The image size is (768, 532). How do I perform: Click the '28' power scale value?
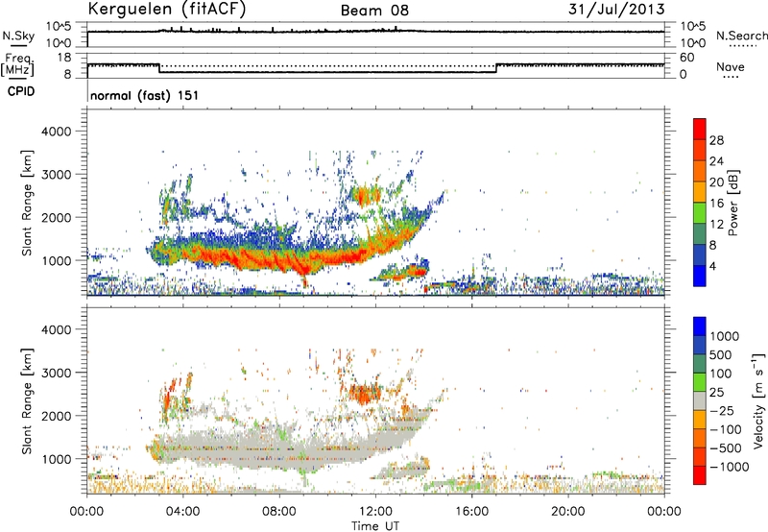tap(716, 140)
